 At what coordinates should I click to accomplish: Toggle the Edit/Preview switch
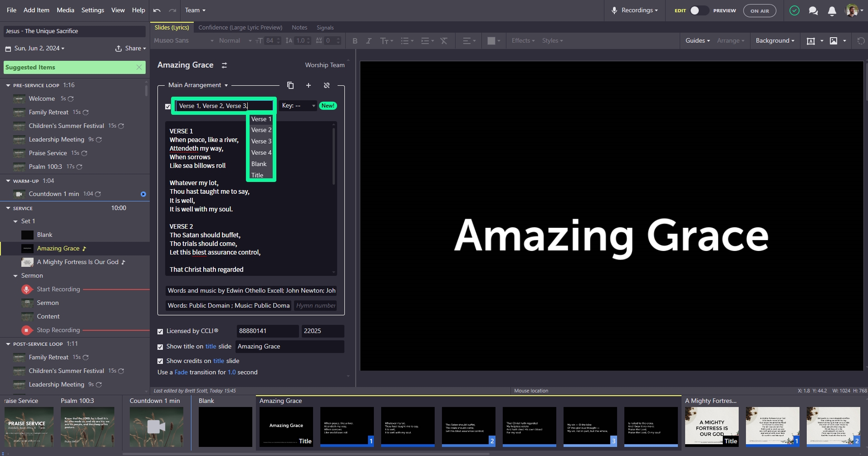pos(699,10)
